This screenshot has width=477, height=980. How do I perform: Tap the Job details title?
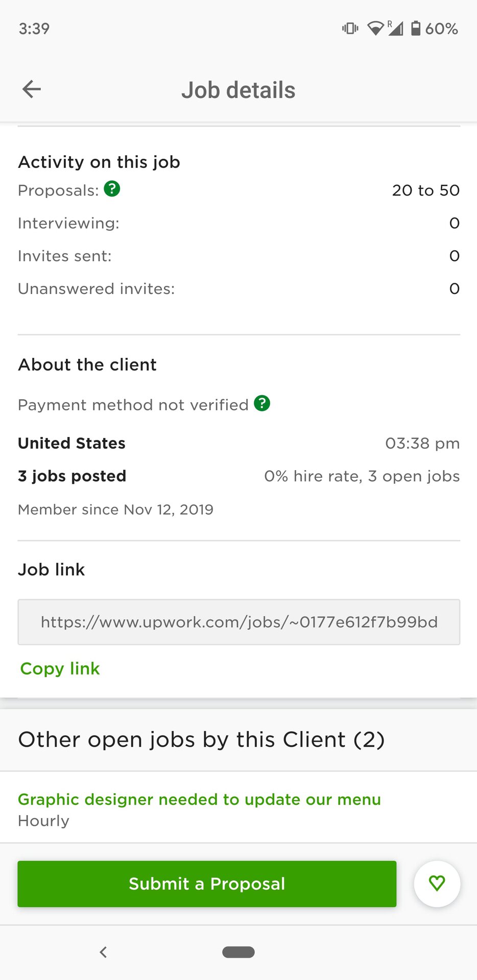pos(238,90)
